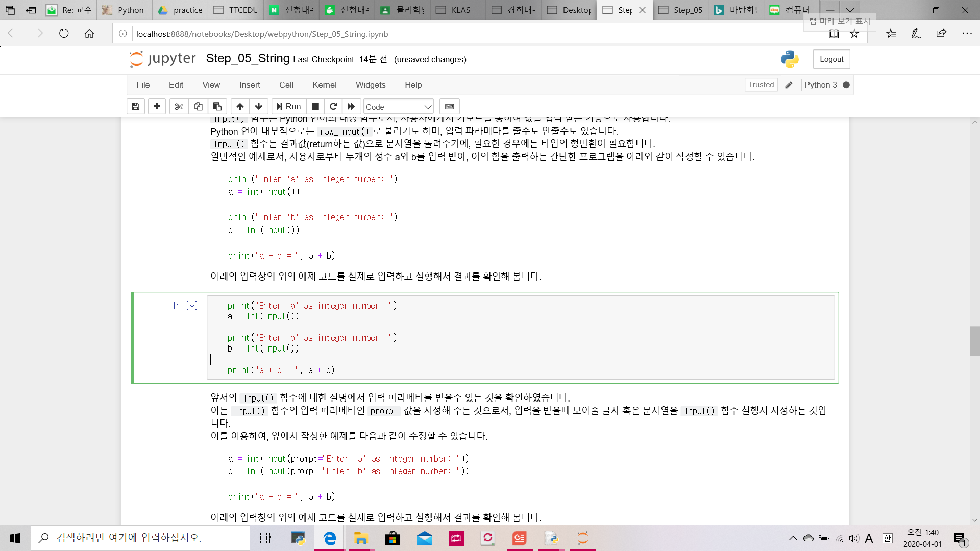Restart kernel and rerun all with the fast-forward icon
This screenshot has height=551, width=980.
click(351, 107)
